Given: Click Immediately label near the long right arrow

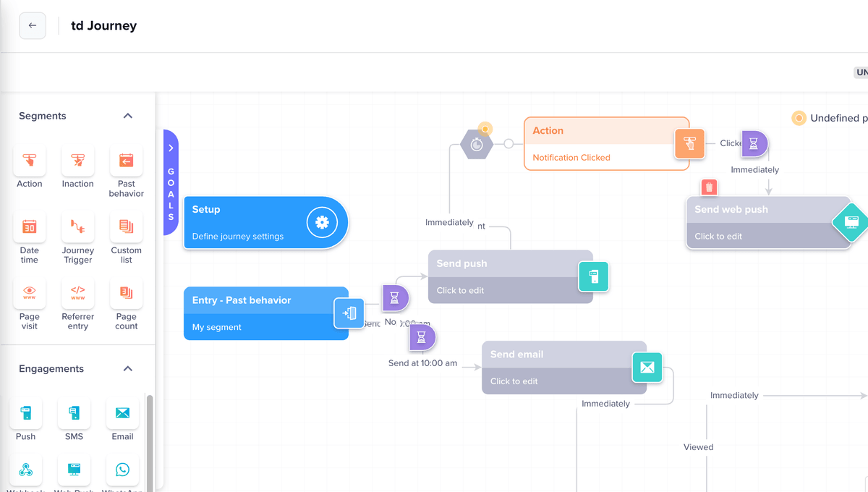Looking at the screenshot, I should (734, 396).
